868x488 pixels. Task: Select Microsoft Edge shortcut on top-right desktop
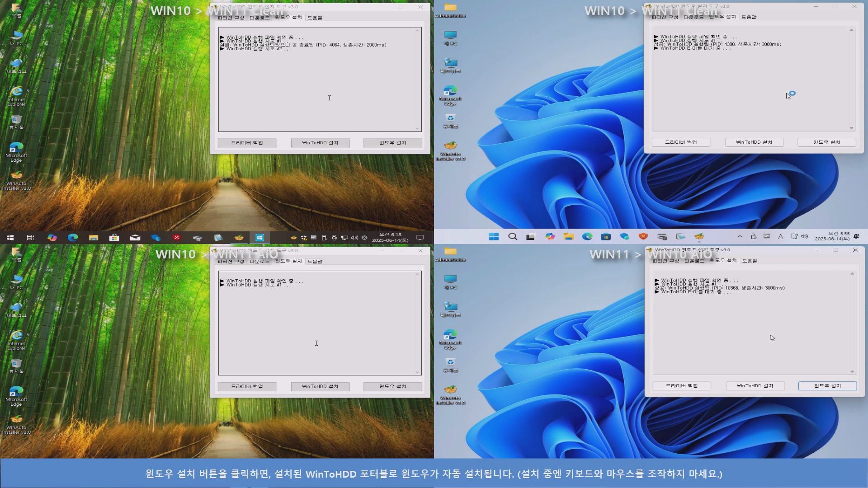click(450, 95)
